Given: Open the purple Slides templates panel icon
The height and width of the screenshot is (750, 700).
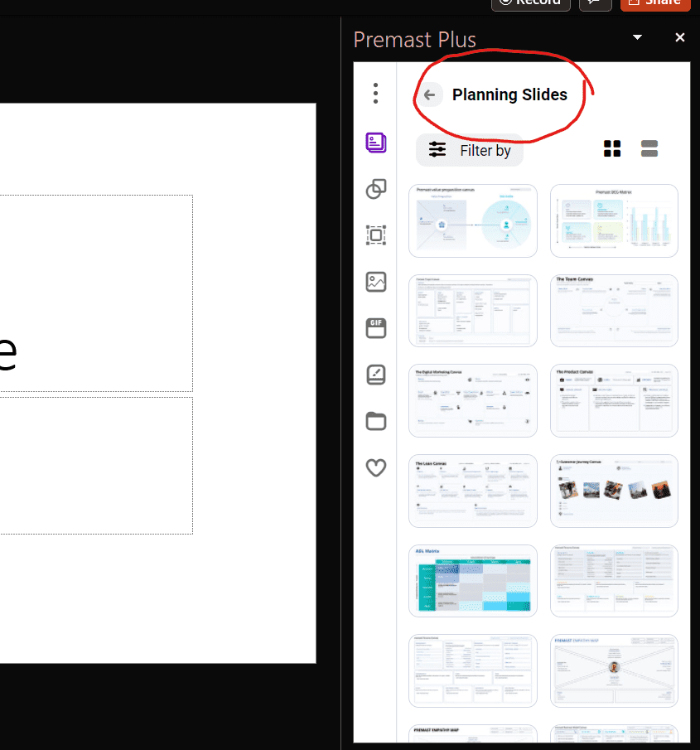Looking at the screenshot, I should [x=375, y=142].
